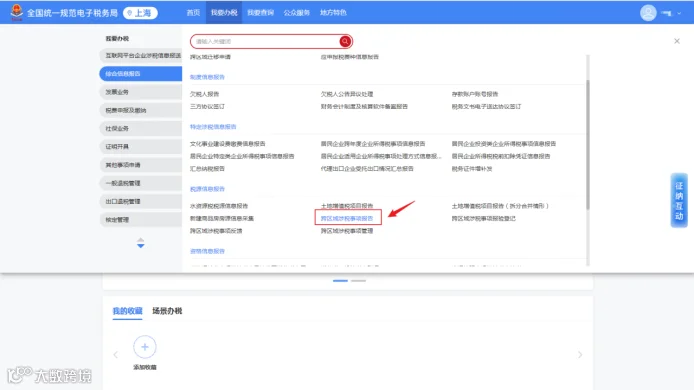This screenshot has width=694, height=390.
Task: Click the 制度信息报告 section heading
Action: (x=207, y=77)
